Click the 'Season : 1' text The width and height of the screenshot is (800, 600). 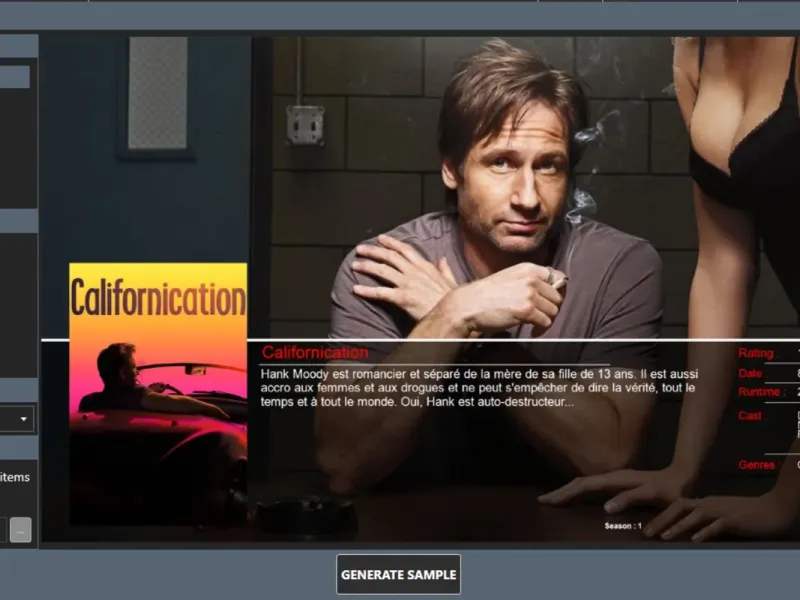pyautogui.click(x=623, y=526)
